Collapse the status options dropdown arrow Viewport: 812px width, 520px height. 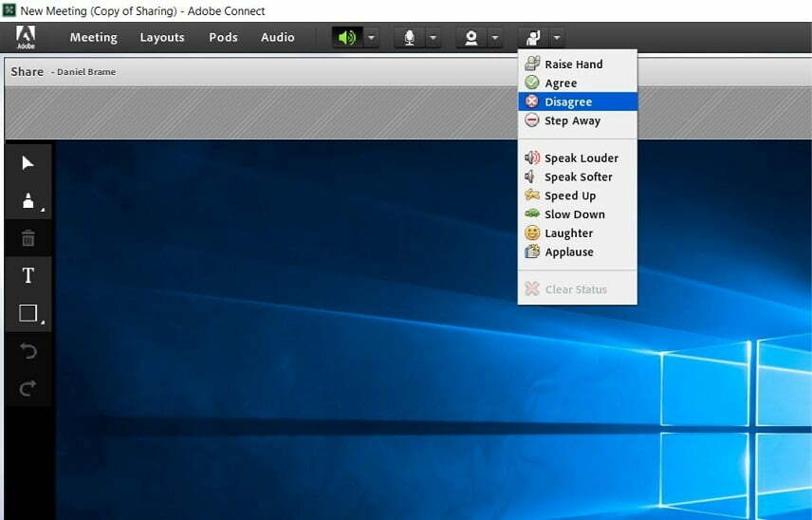coord(557,37)
